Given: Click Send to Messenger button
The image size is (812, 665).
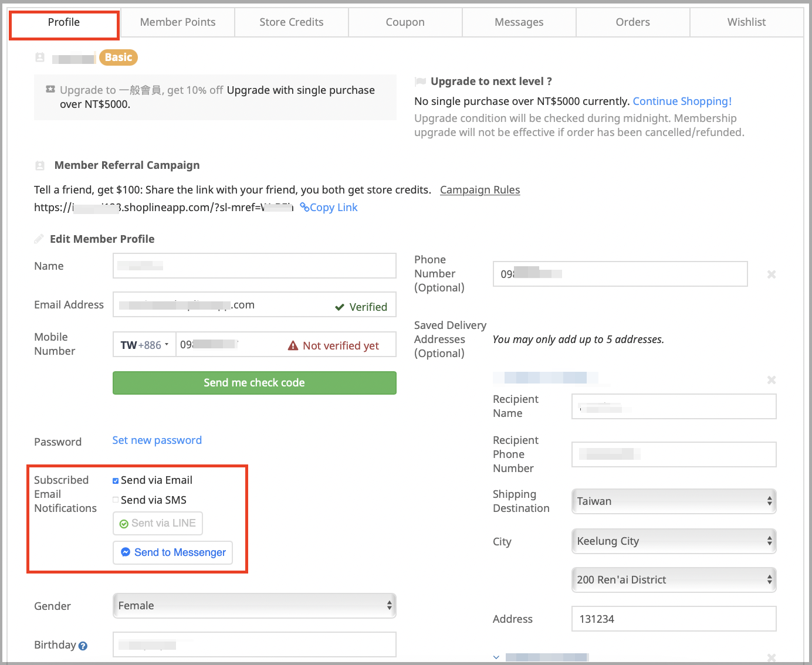Looking at the screenshot, I should point(173,553).
